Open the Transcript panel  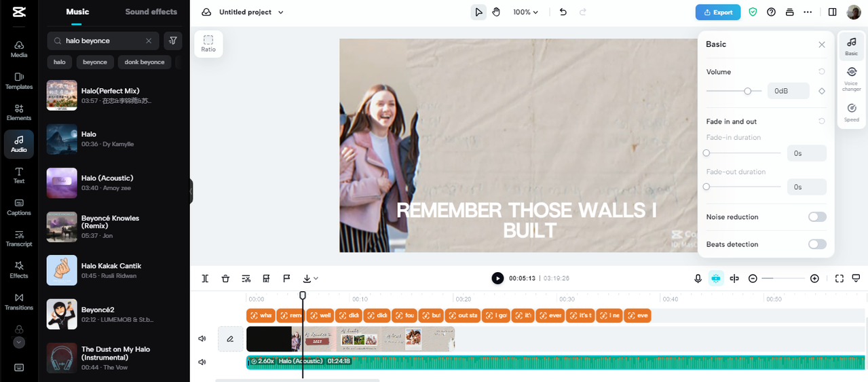[19, 238]
